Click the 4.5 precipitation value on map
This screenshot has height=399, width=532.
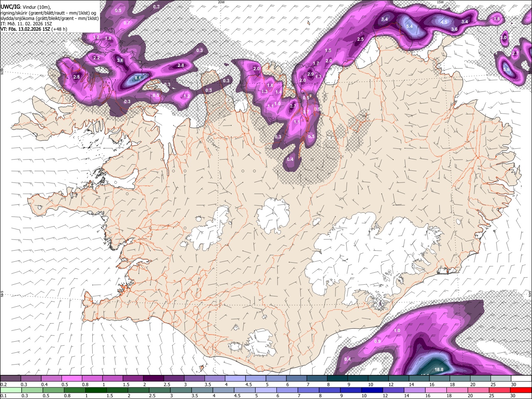[444, 22]
